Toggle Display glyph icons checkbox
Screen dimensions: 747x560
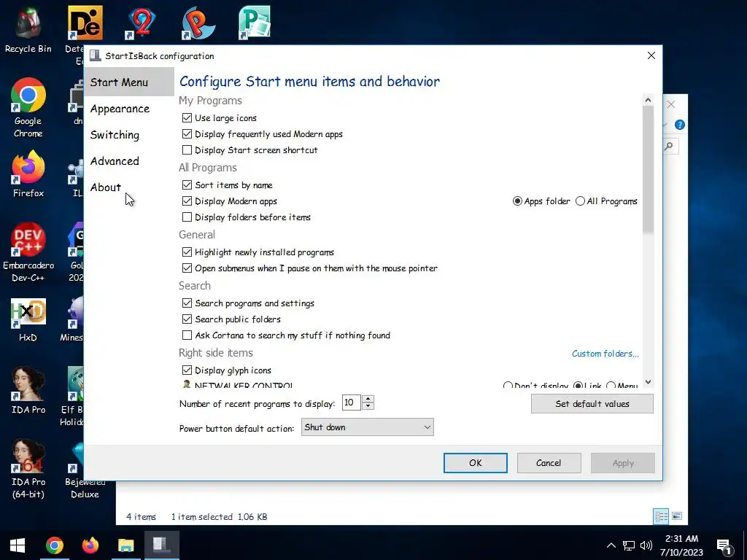[187, 370]
